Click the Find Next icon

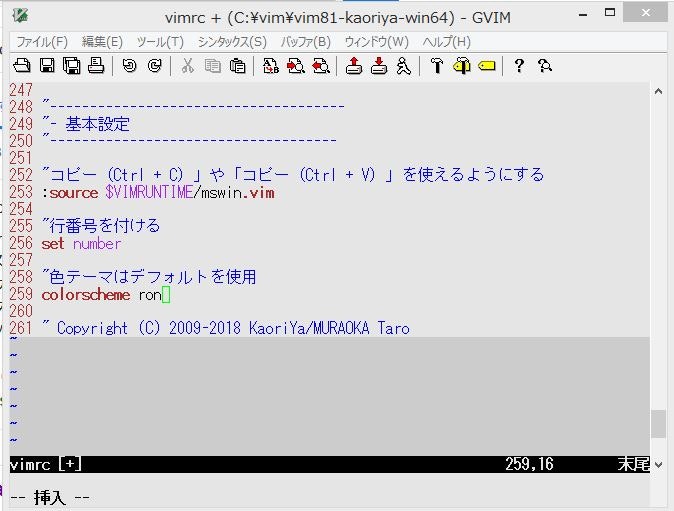(x=296, y=66)
